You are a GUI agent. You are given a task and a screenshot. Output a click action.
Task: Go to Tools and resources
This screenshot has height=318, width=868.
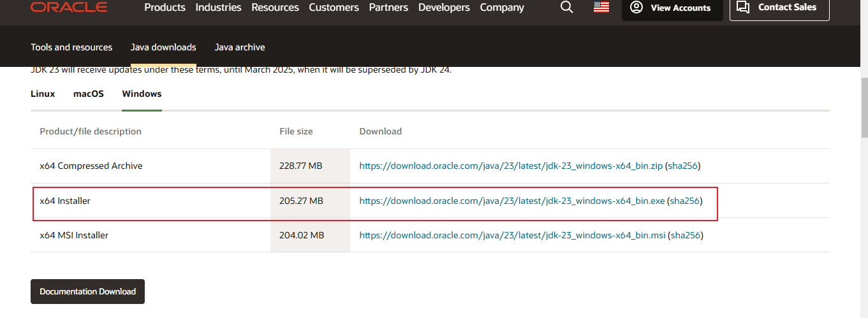[x=71, y=47]
